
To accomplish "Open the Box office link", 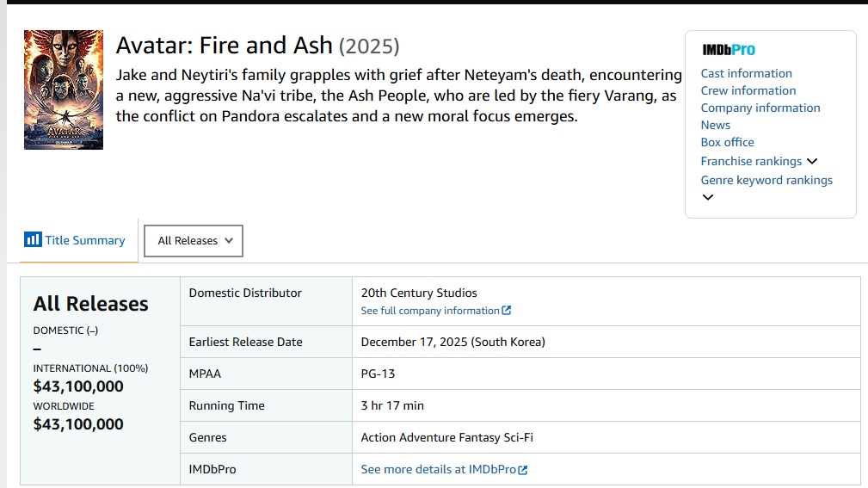I will (x=728, y=142).
